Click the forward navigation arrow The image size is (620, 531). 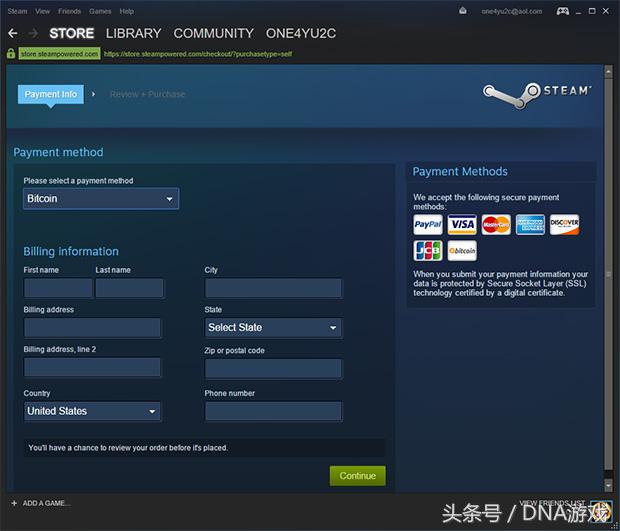pyautogui.click(x=34, y=33)
